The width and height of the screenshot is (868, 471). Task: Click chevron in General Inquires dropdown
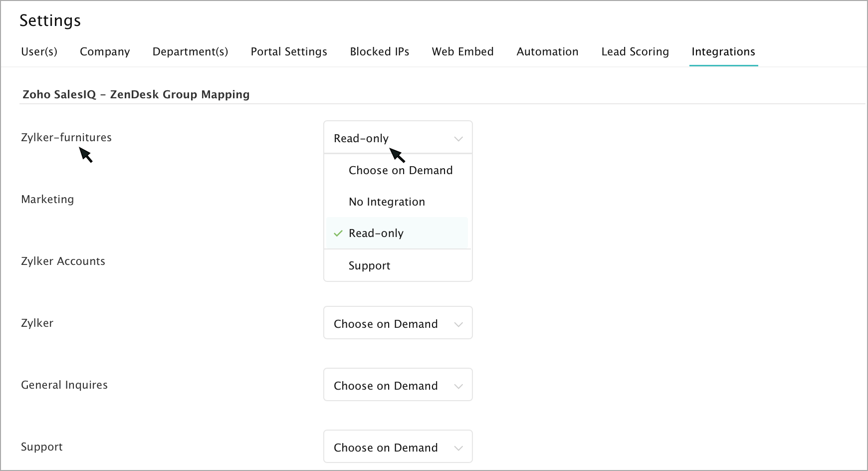coord(458,386)
